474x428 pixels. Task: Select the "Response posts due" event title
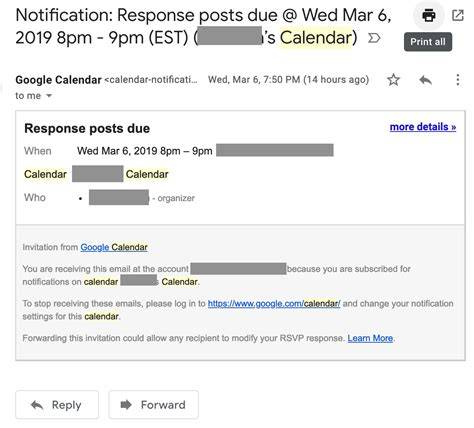87,129
